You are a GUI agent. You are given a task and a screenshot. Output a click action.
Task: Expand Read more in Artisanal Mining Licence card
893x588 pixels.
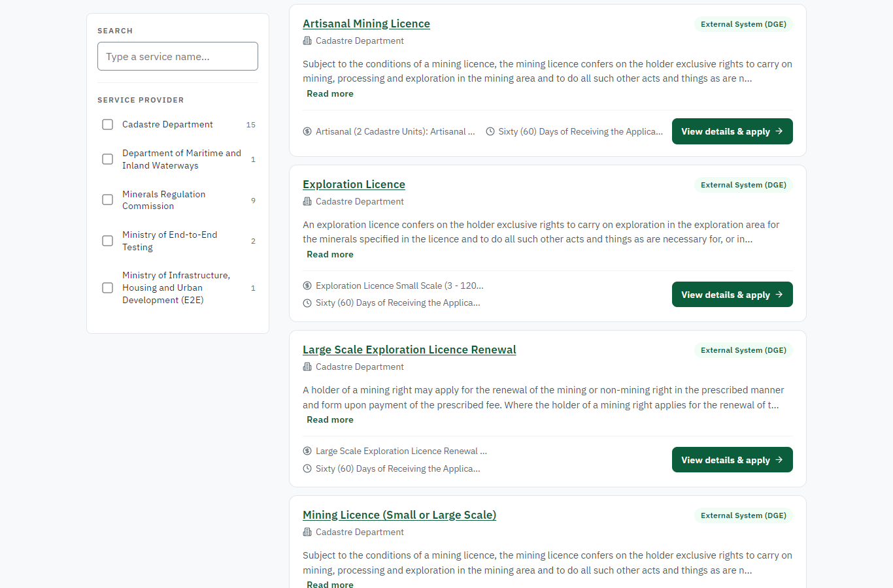pyautogui.click(x=330, y=93)
